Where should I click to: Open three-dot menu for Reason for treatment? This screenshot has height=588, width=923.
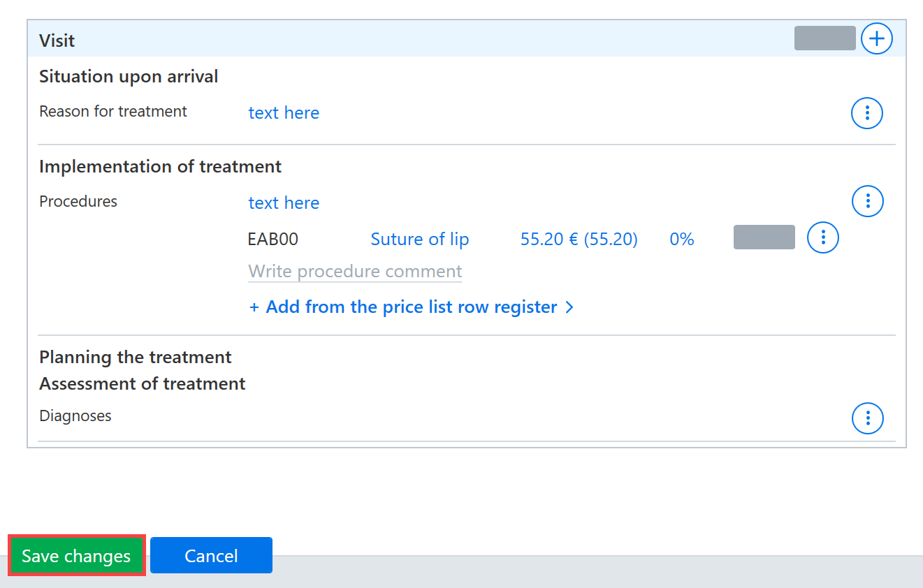pos(867,112)
